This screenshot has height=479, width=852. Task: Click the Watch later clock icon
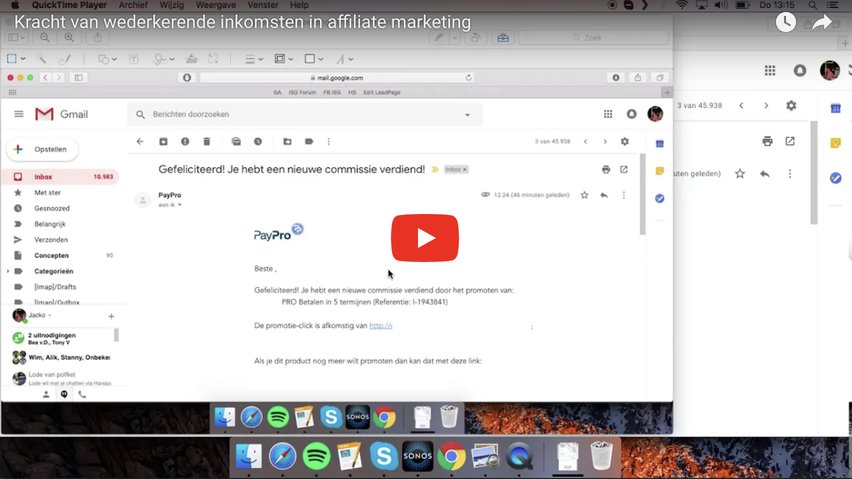tap(785, 22)
